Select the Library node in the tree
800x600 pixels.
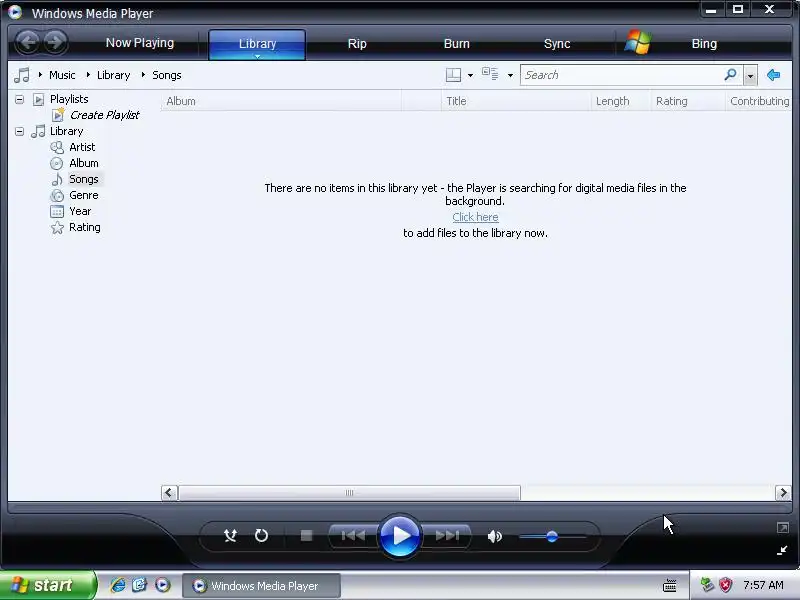coord(66,131)
